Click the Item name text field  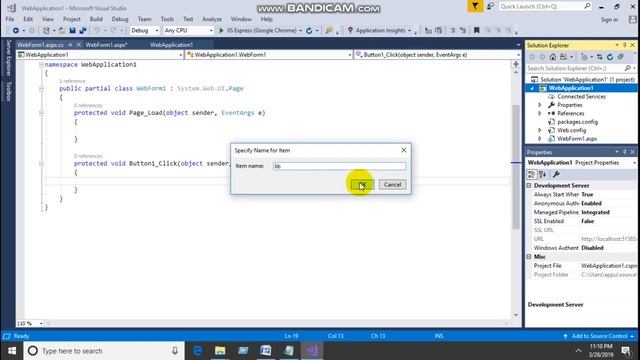pos(339,166)
